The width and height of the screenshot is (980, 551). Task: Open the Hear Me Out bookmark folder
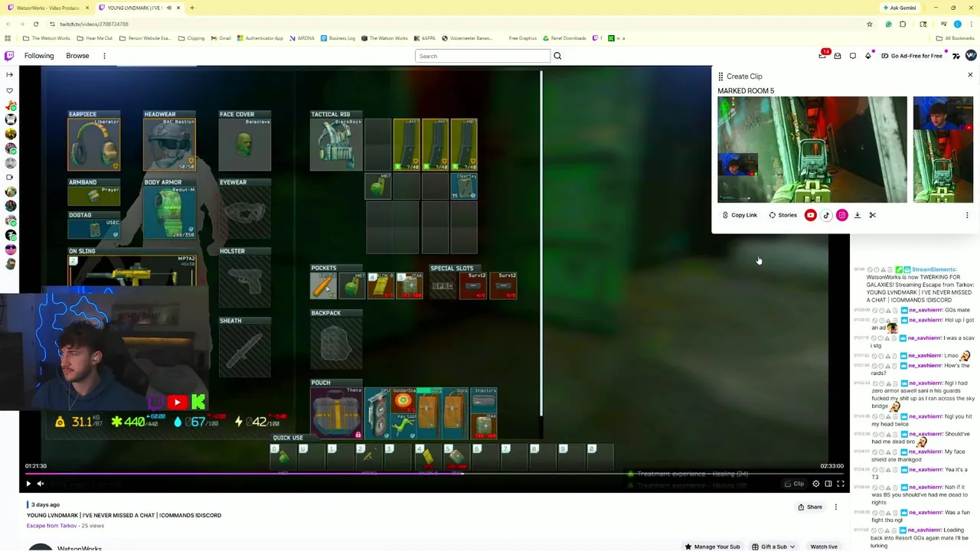tap(95, 38)
